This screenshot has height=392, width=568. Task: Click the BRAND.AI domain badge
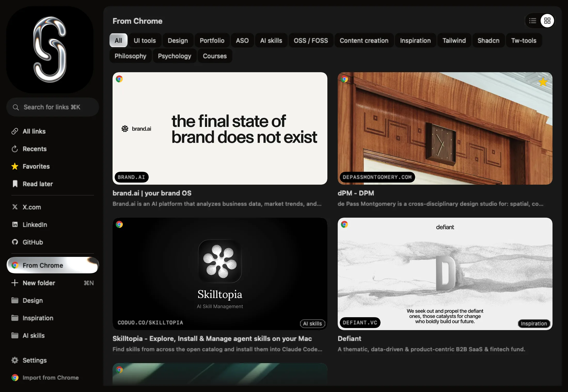[x=131, y=177]
